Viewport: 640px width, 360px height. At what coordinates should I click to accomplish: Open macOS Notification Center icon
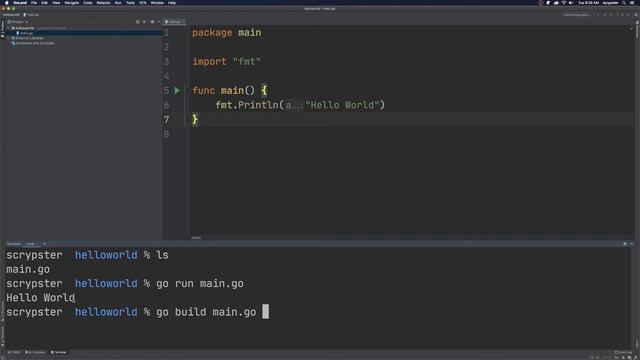632,2
